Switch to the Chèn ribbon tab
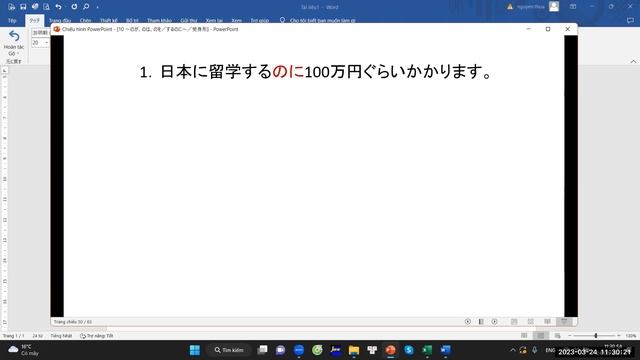 pyautogui.click(x=85, y=20)
